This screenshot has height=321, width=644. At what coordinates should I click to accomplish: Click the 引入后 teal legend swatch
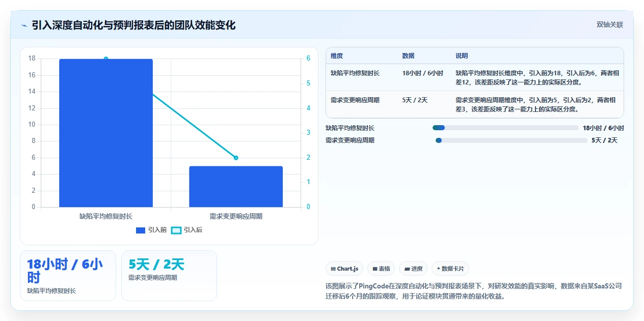pyautogui.click(x=176, y=230)
